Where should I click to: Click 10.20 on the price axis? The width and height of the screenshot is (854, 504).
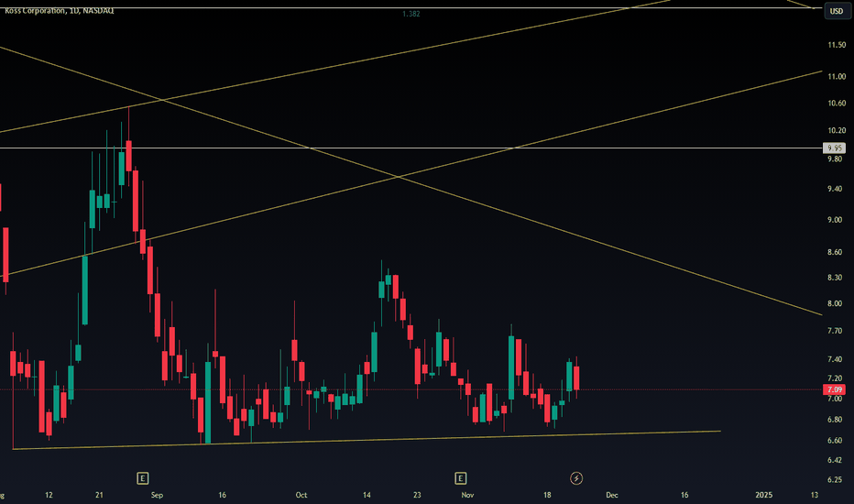pyautogui.click(x=837, y=130)
